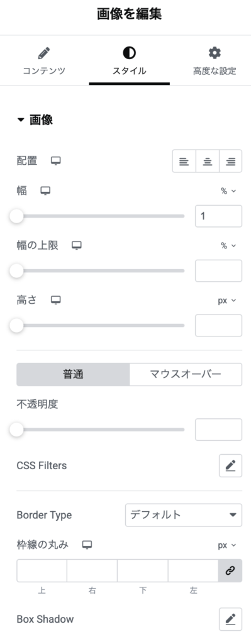251x644 pixels.
Task: Collapse the 画像 section
Action: [x=35, y=120]
